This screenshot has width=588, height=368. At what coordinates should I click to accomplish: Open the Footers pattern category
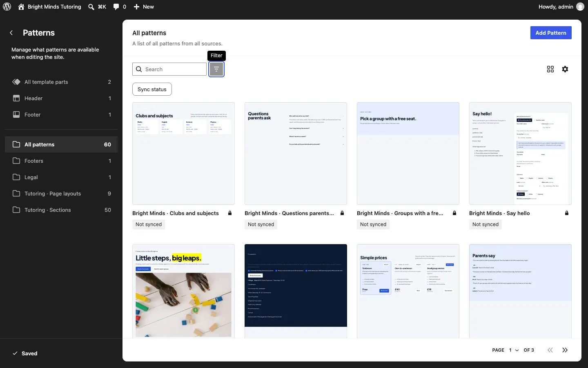(x=61, y=161)
